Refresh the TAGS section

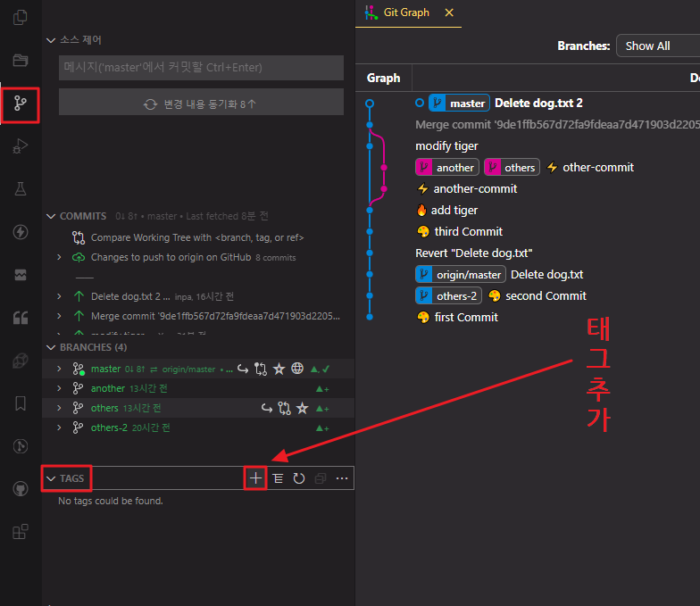pos(298,478)
